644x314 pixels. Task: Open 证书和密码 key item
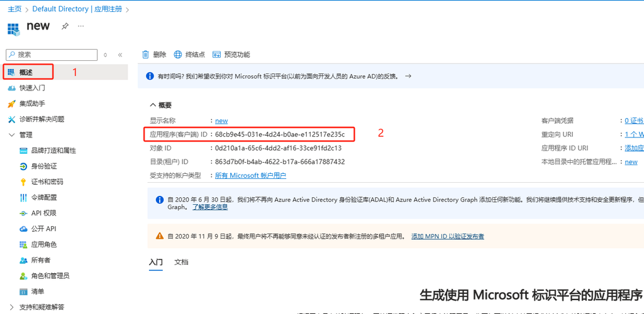pos(47,181)
